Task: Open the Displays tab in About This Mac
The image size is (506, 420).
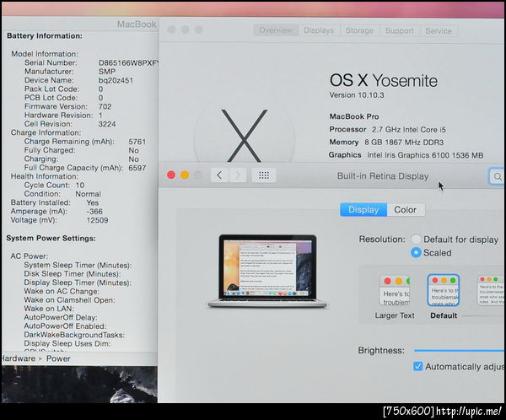Action: point(319,30)
